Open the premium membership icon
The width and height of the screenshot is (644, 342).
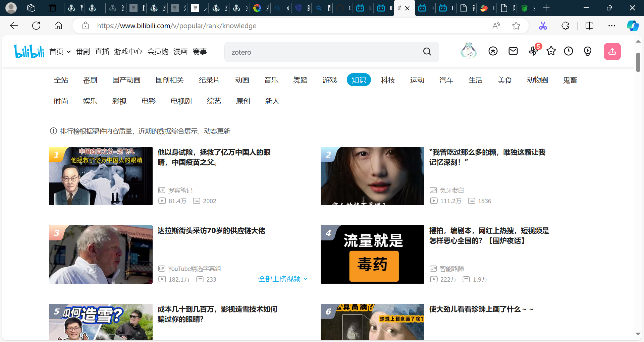pos(493,51)
